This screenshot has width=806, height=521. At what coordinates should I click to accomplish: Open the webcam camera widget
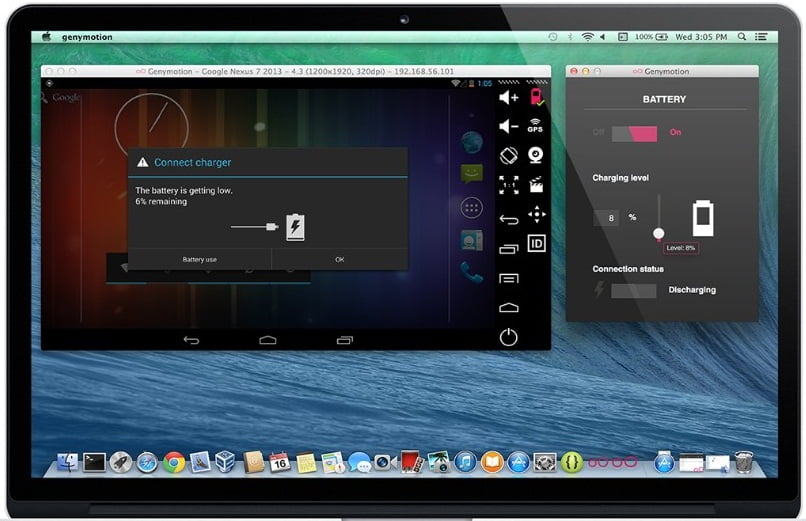point(536,155)
